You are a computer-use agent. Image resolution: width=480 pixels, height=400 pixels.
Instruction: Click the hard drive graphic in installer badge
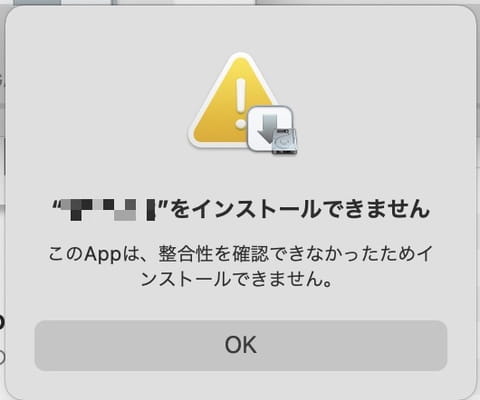click(x=284, y=141)
